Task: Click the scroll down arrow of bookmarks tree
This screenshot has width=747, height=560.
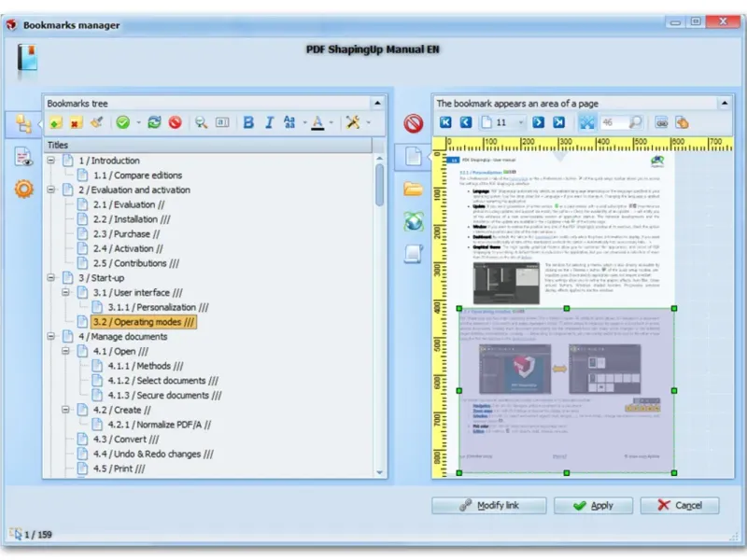Action: (x=380, y=472)
